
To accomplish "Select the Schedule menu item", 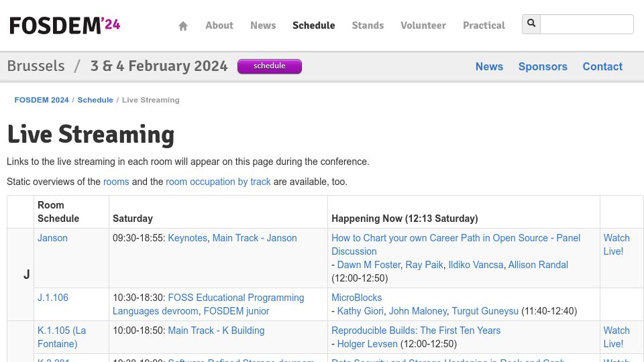I will pyautogui.click(x=314, y=25).
